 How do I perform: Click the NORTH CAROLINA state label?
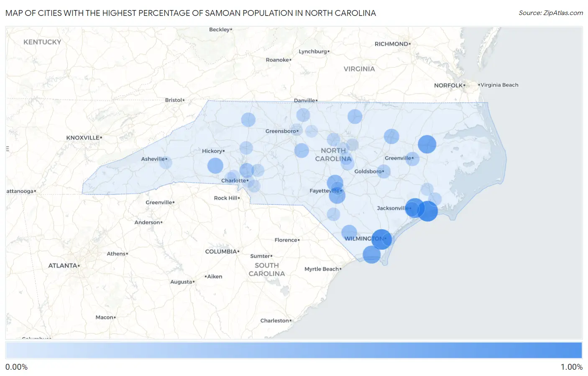click(333, 154)
